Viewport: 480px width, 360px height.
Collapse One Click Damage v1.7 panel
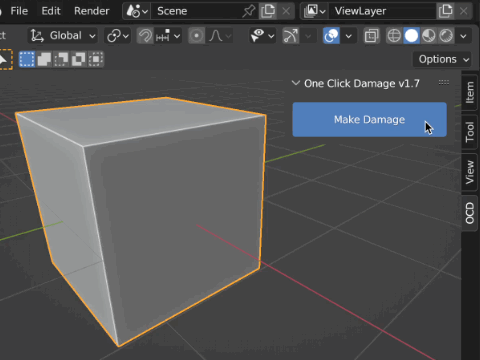click(295, 83)
